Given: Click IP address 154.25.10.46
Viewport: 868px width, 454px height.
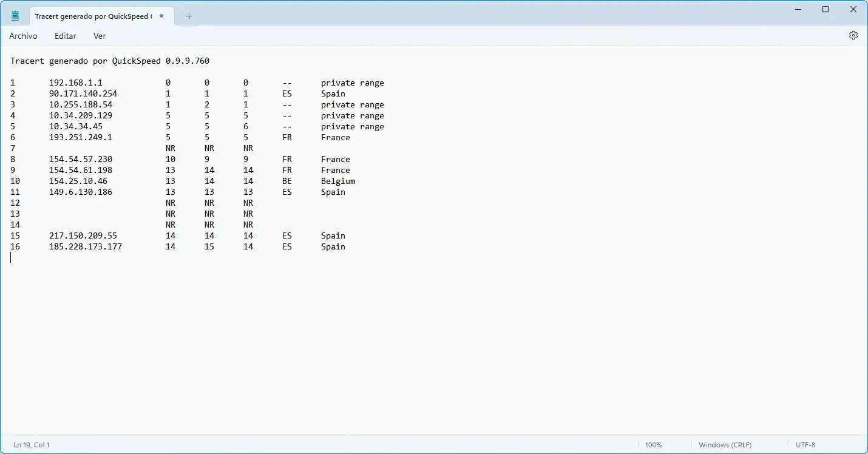Looking at the screenshot, I should [78, 181].
